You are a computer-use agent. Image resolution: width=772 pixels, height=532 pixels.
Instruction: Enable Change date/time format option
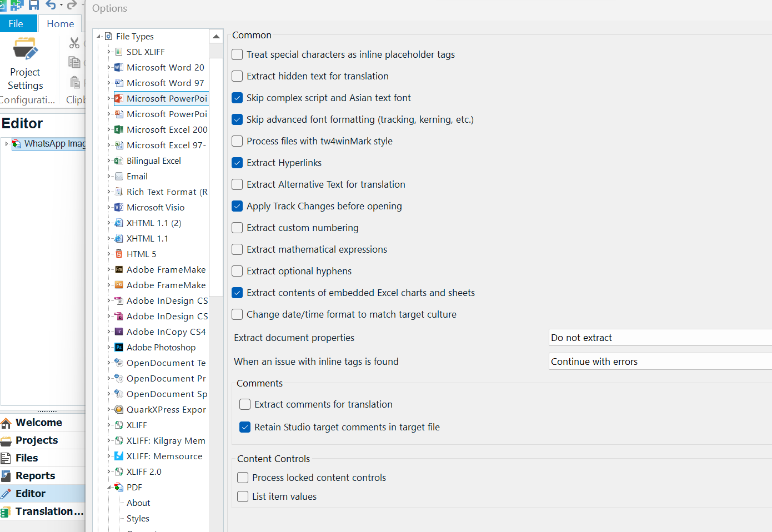tap(237, 314)
